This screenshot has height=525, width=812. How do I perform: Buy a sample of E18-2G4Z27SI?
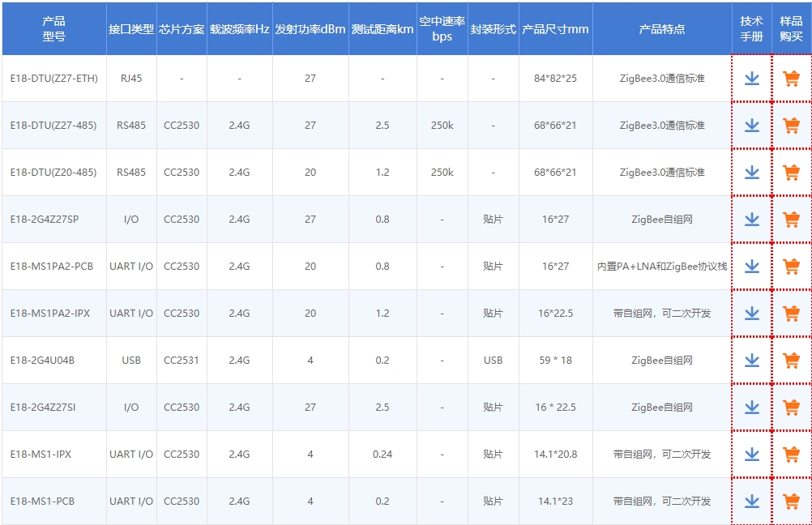pos(792,407)
